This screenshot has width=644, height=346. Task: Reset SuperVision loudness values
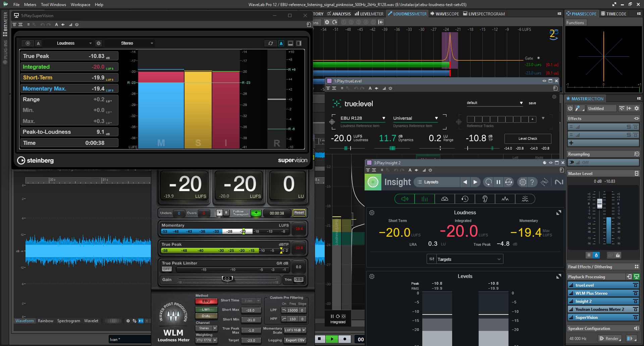[270, 43]
